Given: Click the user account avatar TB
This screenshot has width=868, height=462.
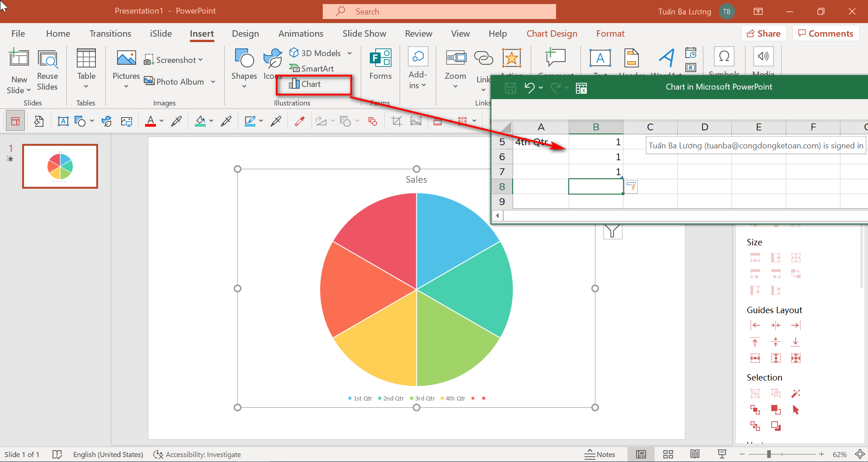Looking at the screenshot, I should point(726,11).
